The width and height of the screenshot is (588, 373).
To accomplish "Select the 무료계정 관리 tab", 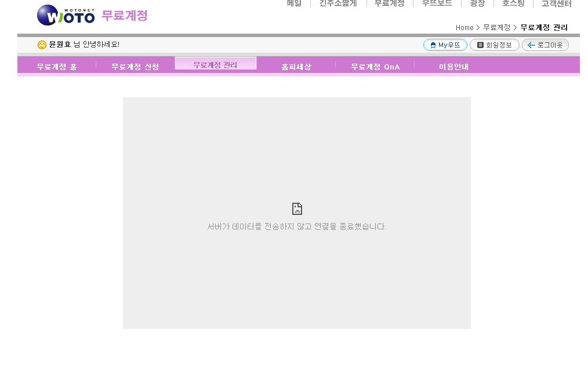I will [215, 65].
